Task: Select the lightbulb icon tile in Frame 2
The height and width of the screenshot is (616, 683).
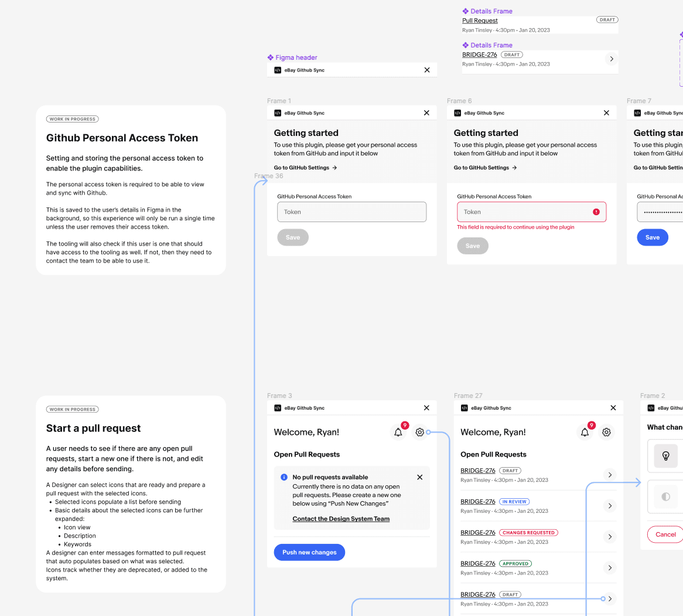Action: click(x=665, y=456)
